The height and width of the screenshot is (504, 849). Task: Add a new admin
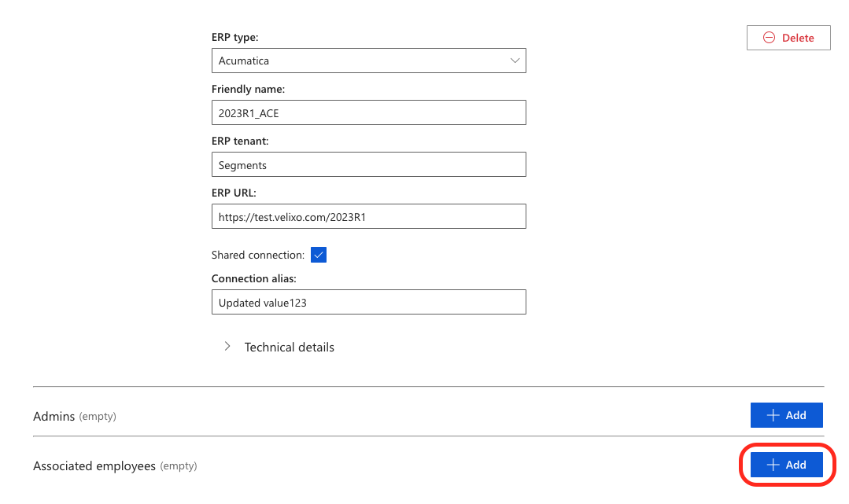(787, 415)
